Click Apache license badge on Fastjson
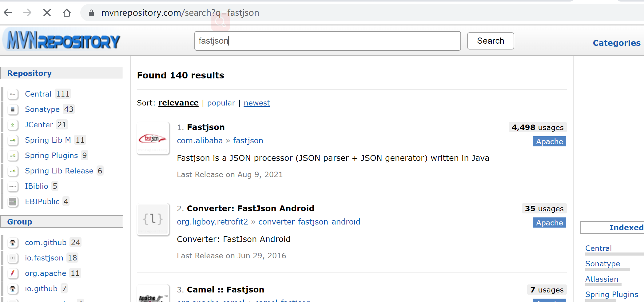 point(550,141)
